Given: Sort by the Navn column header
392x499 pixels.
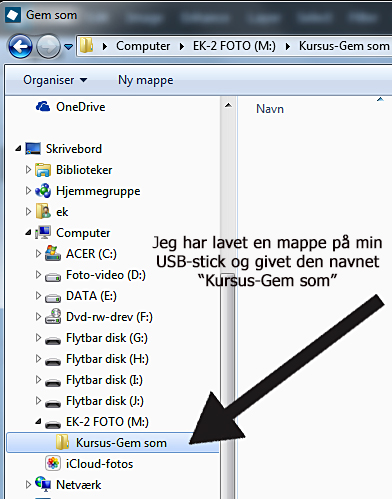Looking at the screenshot, I should point(270,109).
